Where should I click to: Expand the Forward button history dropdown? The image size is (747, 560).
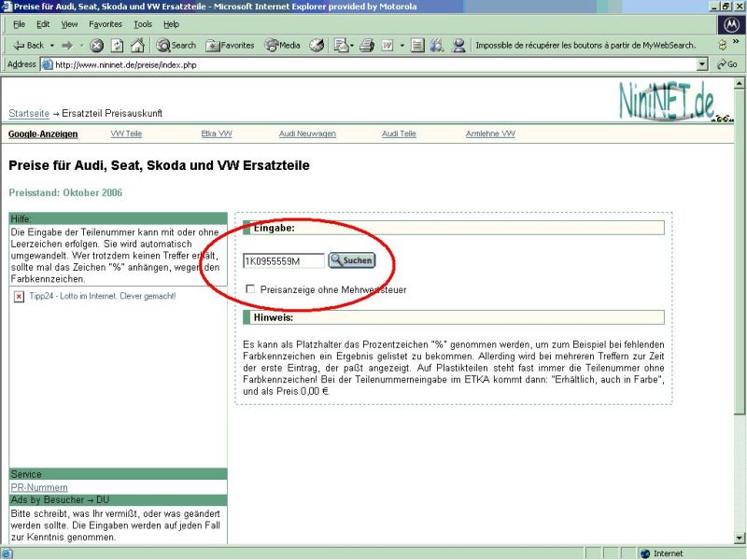pos(81,46)
